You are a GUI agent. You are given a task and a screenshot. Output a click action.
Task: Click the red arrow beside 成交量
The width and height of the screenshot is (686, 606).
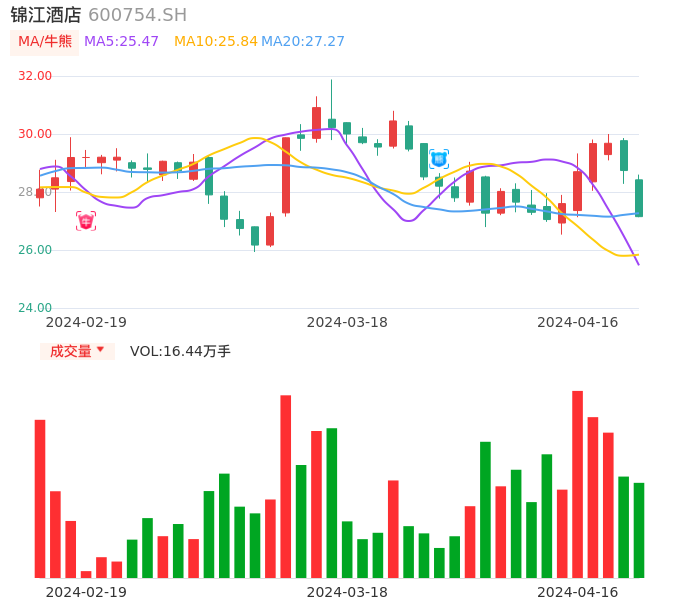click(100, 350)
